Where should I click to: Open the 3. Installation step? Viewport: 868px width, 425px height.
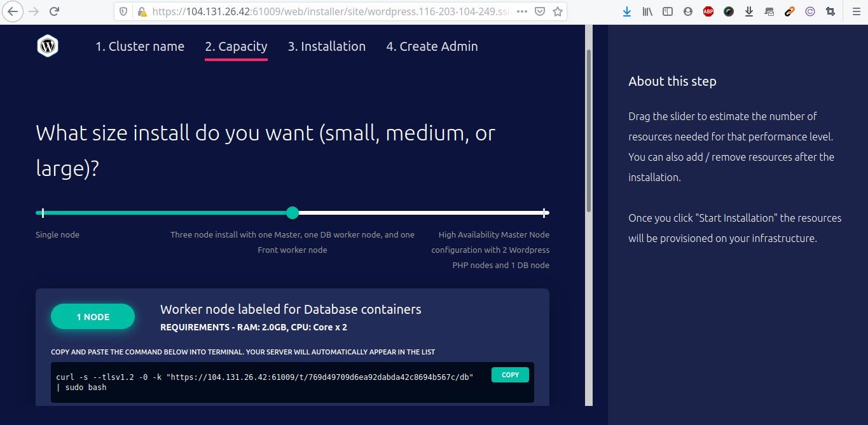click(327, 46)
